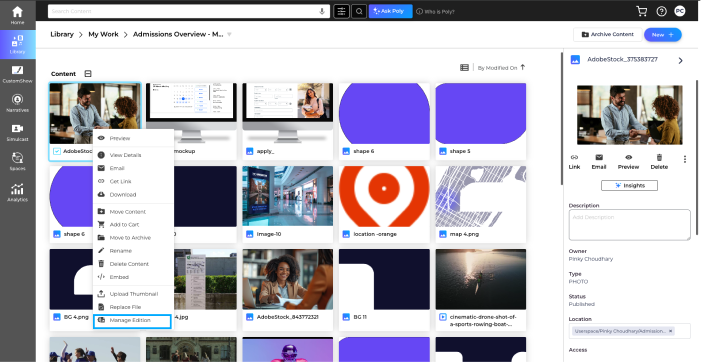Open the New content dropdown button

coord(663,34)
